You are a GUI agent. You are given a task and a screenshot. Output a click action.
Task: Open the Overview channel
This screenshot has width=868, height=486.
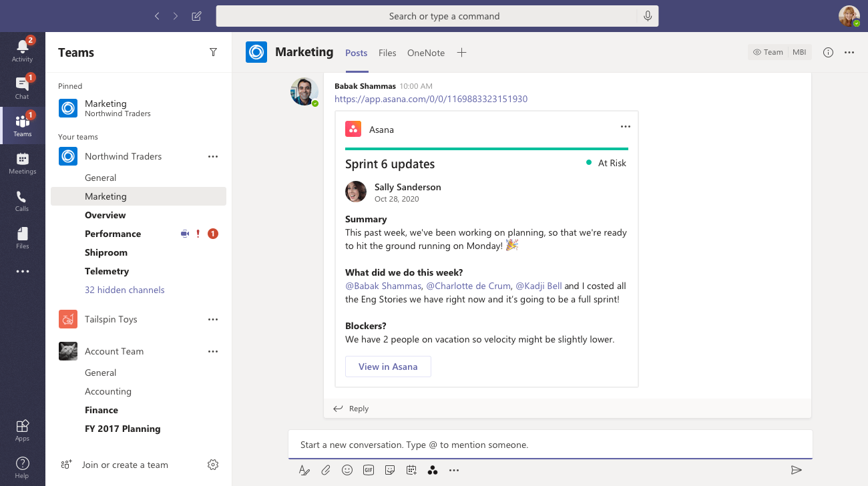click(105, 215)
